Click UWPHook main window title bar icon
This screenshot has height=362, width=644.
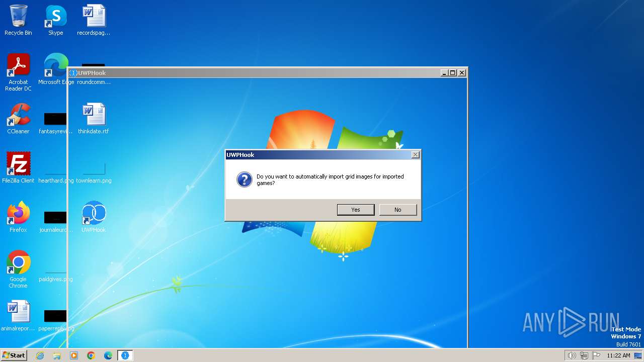(73, 73)
